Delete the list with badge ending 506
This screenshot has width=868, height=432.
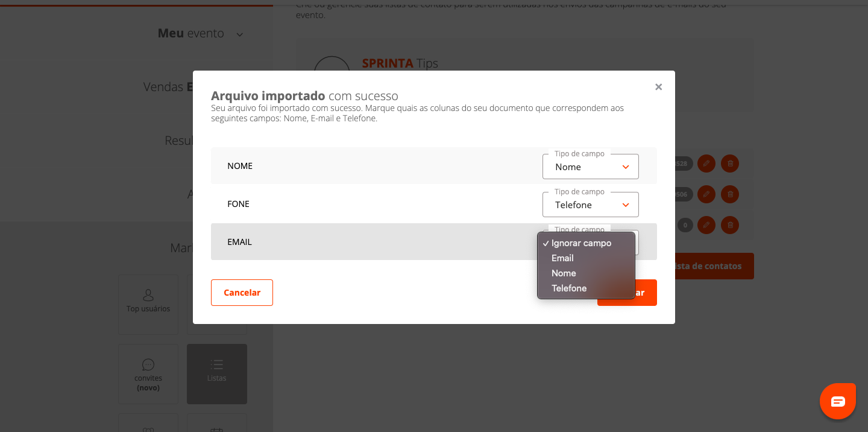coord(730,194)
